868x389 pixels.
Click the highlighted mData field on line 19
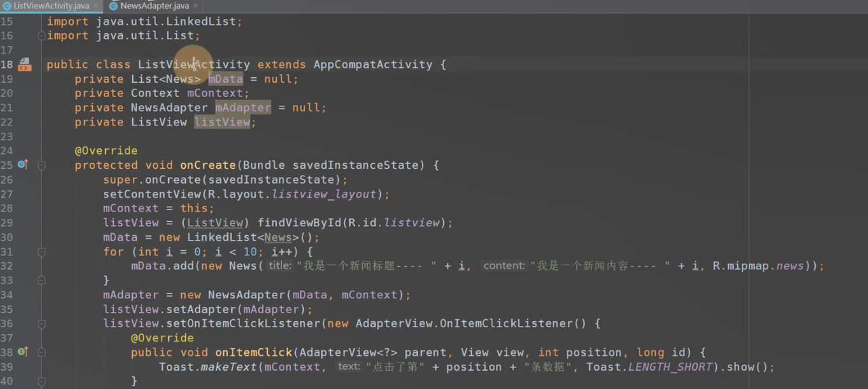(x=225, y=79)
